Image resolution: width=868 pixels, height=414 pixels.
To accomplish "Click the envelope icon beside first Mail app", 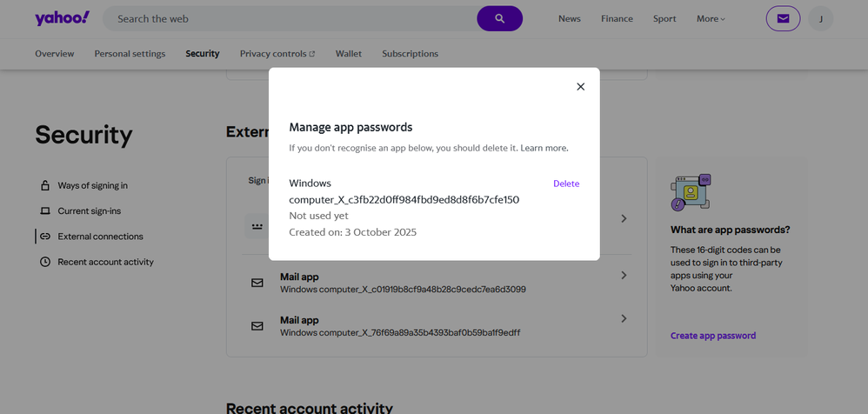I will (257, 283).
